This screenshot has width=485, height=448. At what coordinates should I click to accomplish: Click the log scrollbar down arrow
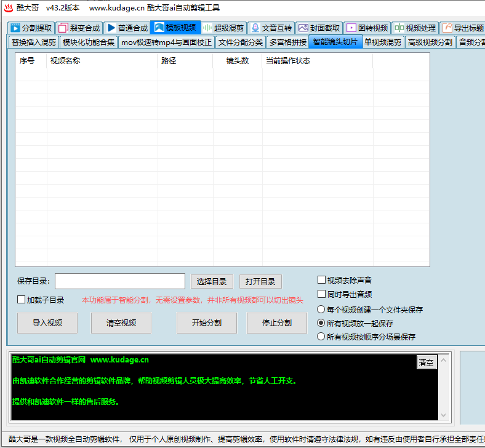click(444, 415)
